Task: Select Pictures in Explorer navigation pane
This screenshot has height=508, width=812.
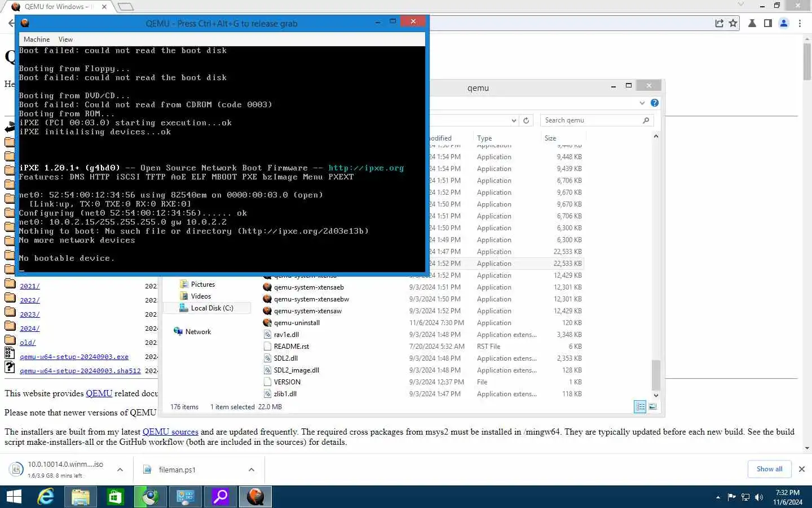Action: pos(197,284)
